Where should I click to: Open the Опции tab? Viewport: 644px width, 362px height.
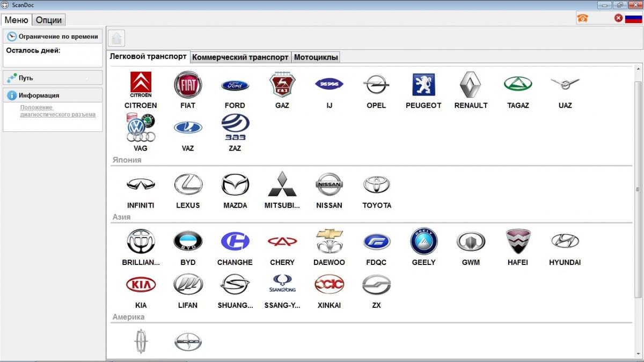click(x=49, y=20)
